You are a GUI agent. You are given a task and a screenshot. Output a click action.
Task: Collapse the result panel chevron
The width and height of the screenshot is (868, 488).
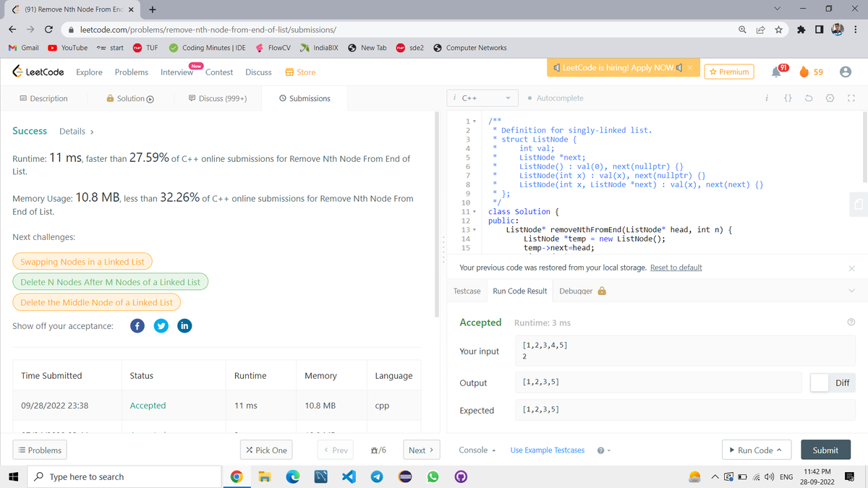tap(852, 291)
